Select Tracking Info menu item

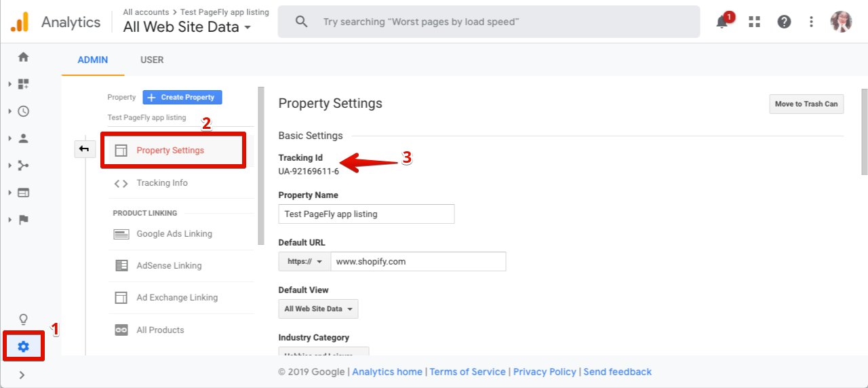(181, 183)
